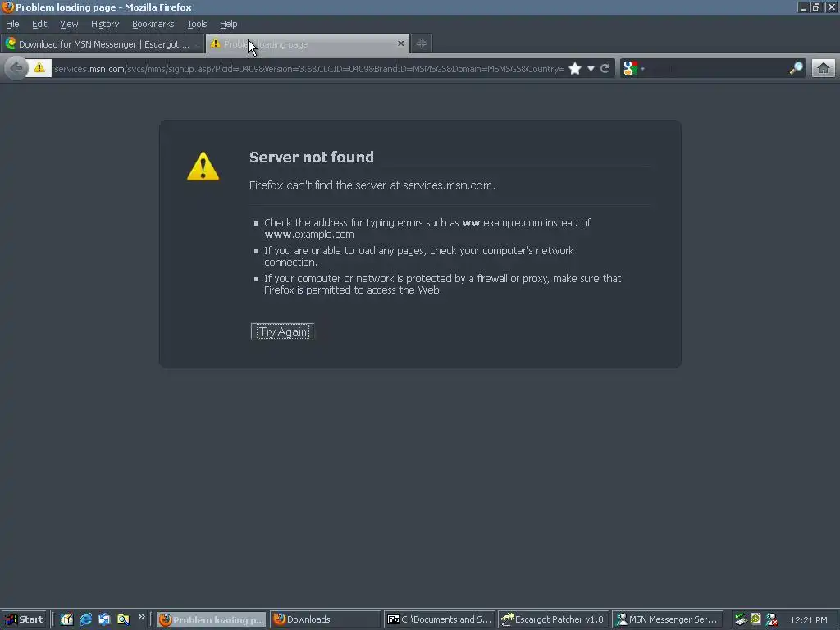Restore down the Firefox window

click(816, 7)
